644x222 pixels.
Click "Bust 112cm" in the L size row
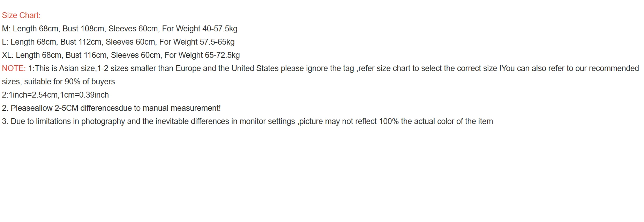click(81, 42)
